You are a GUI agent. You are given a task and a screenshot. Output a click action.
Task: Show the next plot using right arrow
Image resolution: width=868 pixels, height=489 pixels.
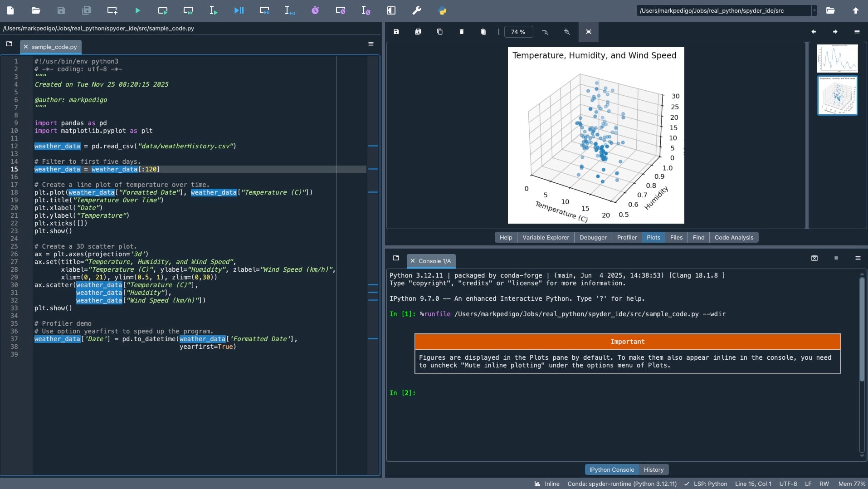click(x=835, y=32)
